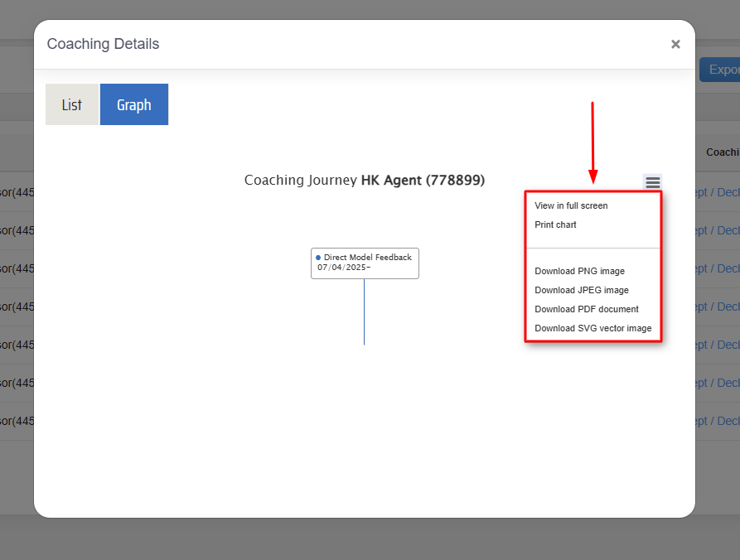
Task: Click the Coaching Journey chart title
Action: (364, 180)
